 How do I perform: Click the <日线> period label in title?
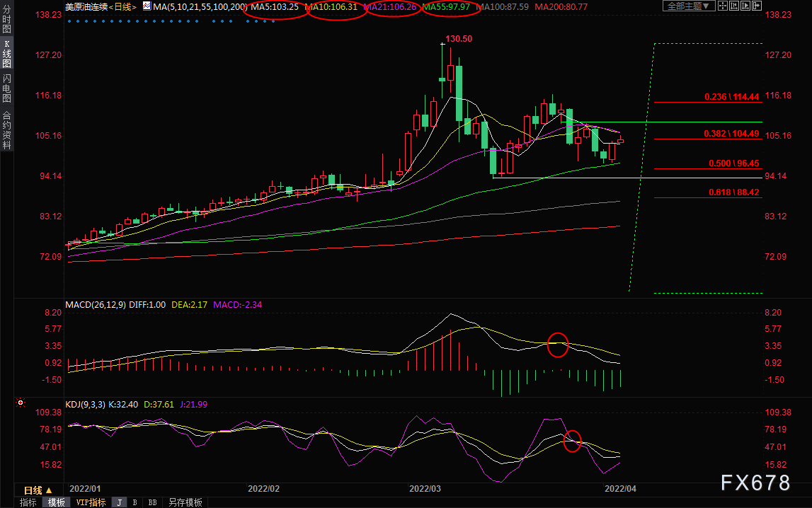click(125, 7)
